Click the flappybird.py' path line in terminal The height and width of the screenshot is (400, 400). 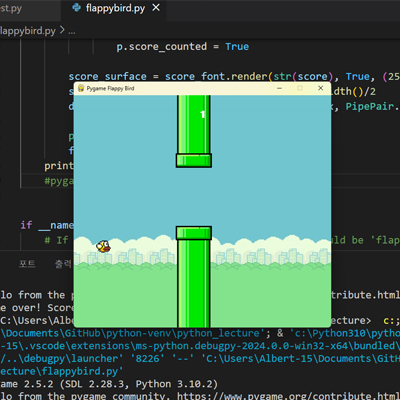[62, 371]
